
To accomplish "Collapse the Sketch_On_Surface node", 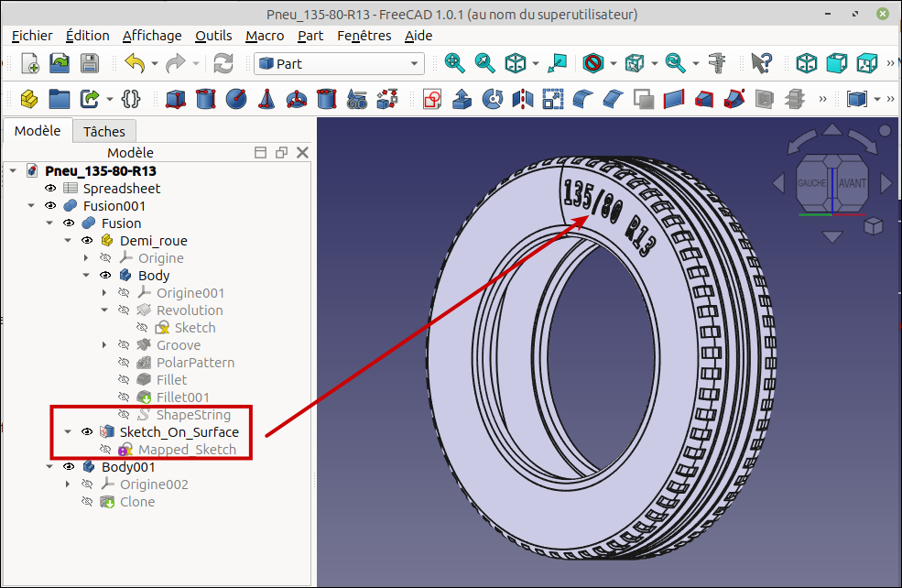I will [68, 431].
